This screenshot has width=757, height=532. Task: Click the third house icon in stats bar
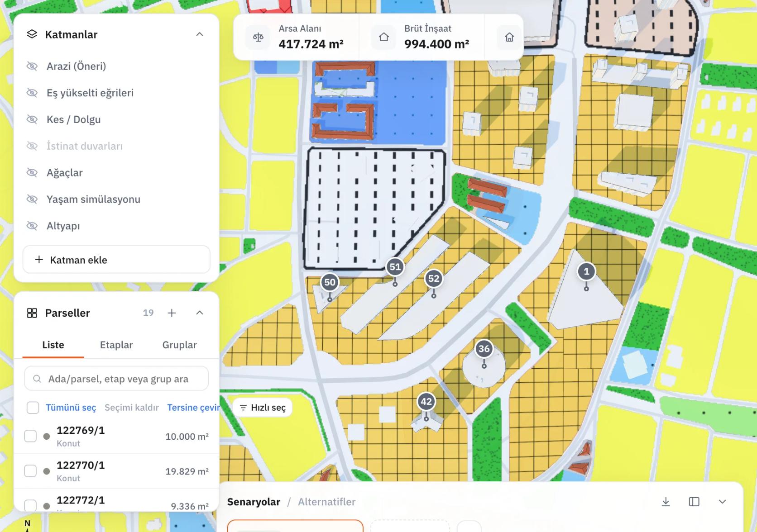coord(509,37)
